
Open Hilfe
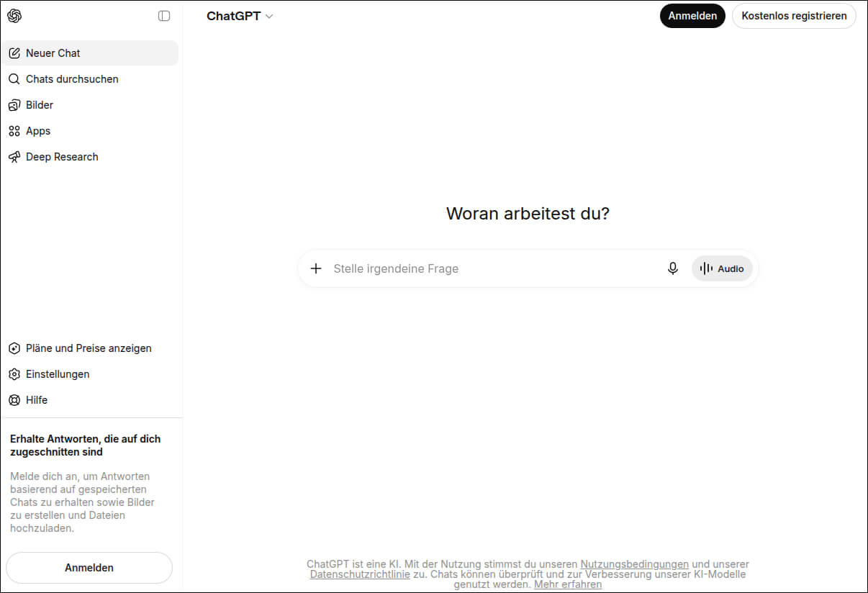[89, 400]
